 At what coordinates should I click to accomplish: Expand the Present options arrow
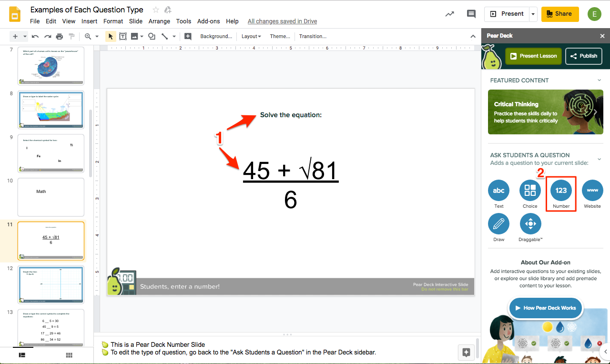click(x=533, y=14)
